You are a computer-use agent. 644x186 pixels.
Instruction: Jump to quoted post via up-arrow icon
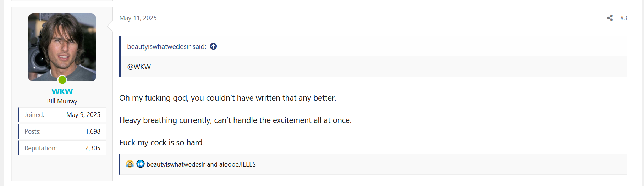click(x=213, y=46)
